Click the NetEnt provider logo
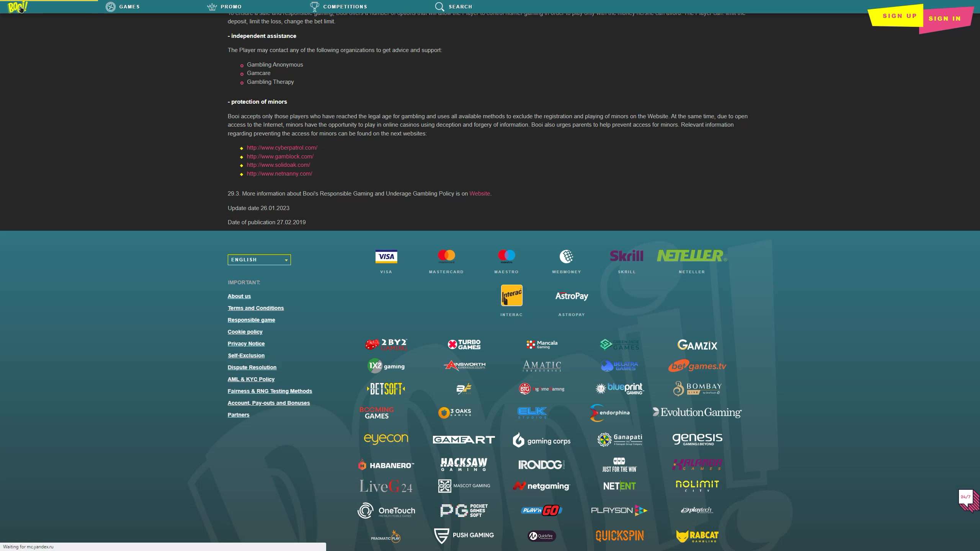The height and width of the screenshot is (551, 980). [x=619, y=486]
